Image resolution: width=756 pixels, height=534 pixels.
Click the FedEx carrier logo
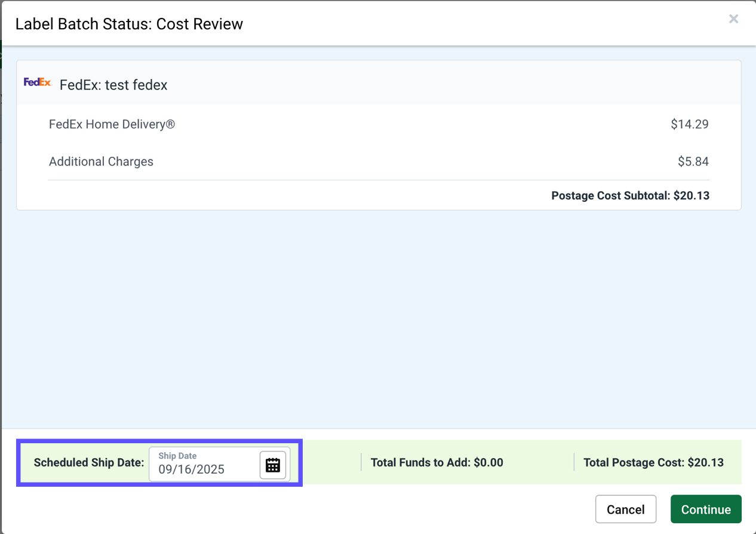tap(38, 82)
